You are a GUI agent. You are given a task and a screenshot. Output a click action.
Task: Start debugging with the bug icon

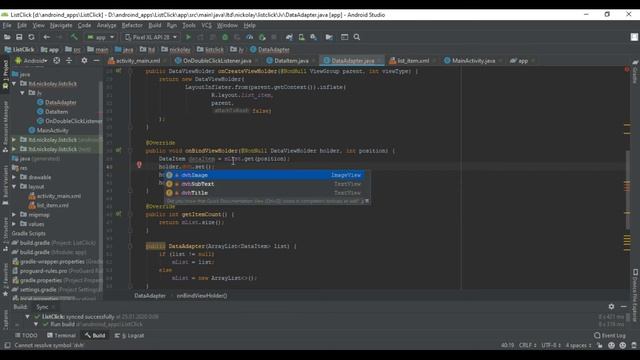[x=225, y=37]
